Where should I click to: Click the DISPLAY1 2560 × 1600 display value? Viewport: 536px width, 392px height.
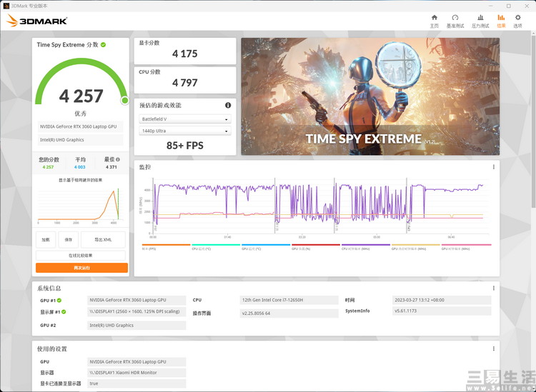(x=137, y=311)
